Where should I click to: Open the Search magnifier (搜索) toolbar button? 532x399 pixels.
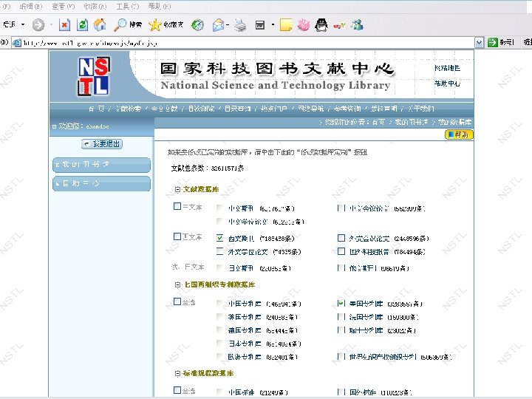point(127,24)
